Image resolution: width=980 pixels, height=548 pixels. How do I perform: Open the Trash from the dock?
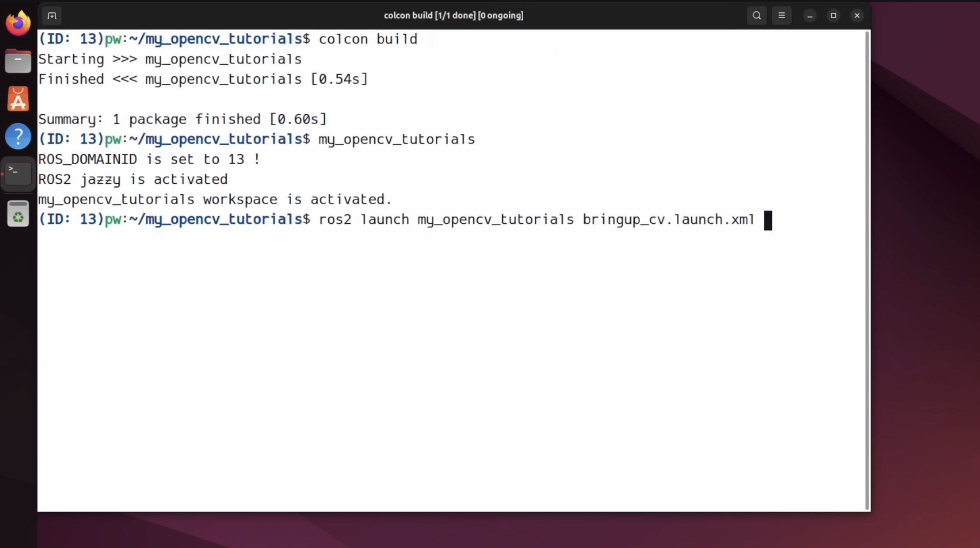(18, 214)
